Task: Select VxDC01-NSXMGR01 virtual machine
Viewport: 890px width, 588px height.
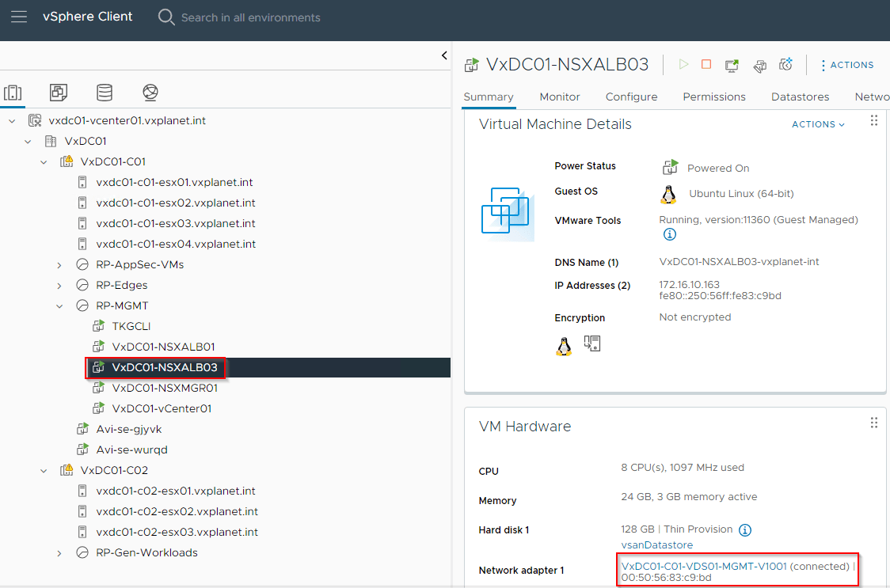Action: tap(165, 389)
